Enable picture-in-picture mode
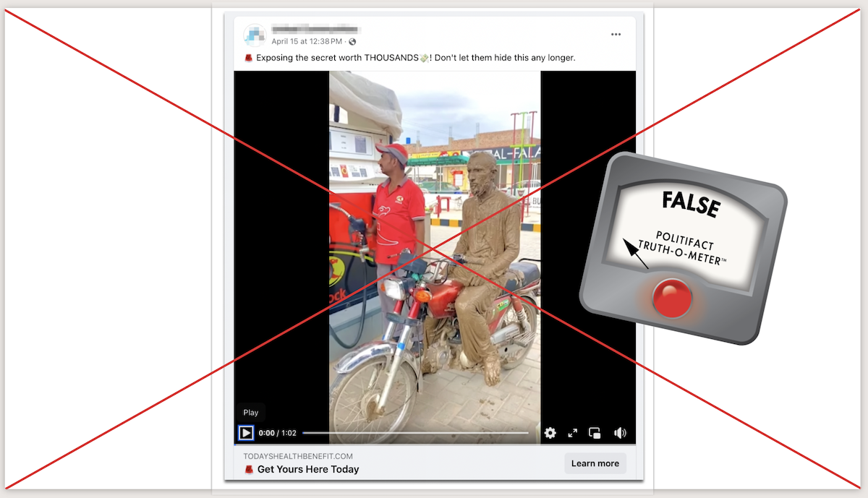This screenshot has width=868, height=498. point(595,433)
